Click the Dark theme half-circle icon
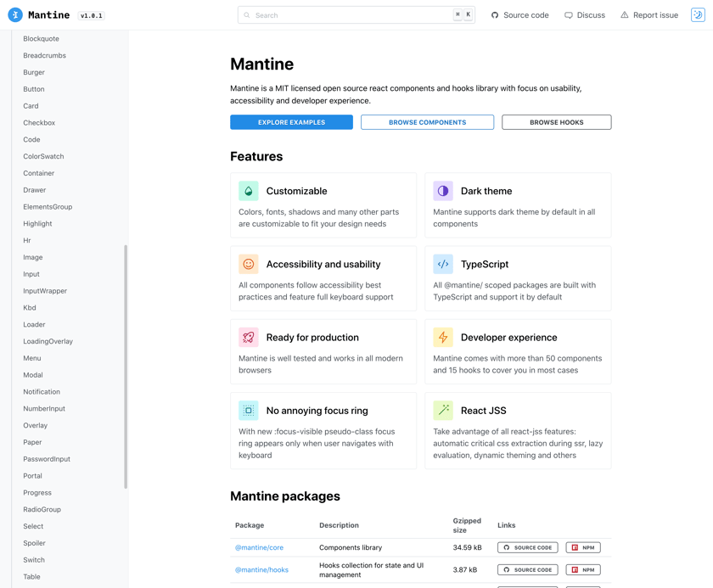The width and height of the screenshot is (713, 588). coord(443,191)
